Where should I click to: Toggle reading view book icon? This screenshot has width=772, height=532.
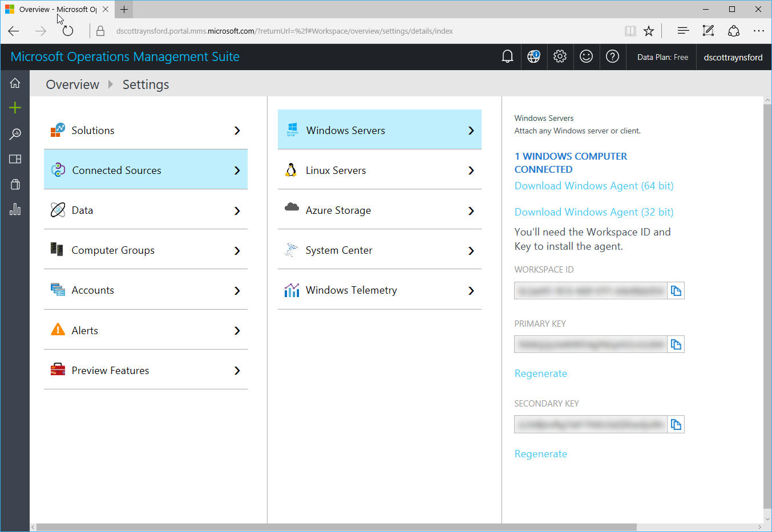630,31
